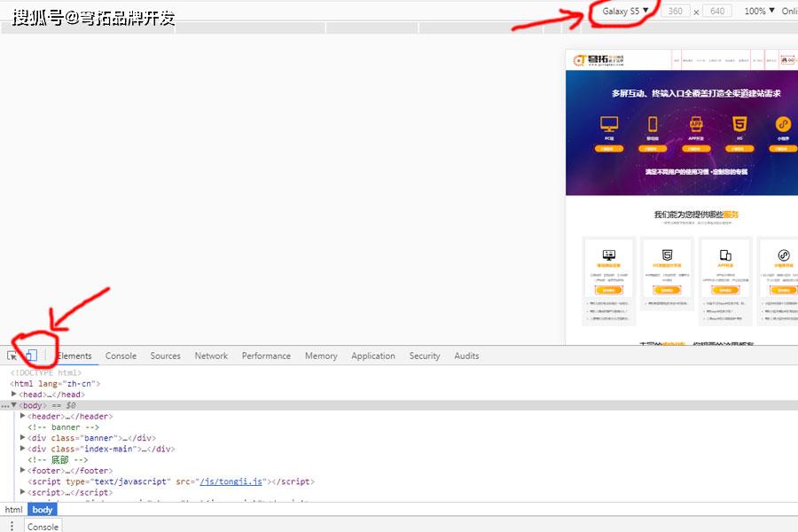Click the HTML5 shield icon in the banner
Viewport: 798px width, 532px height.
click(739, 124)
